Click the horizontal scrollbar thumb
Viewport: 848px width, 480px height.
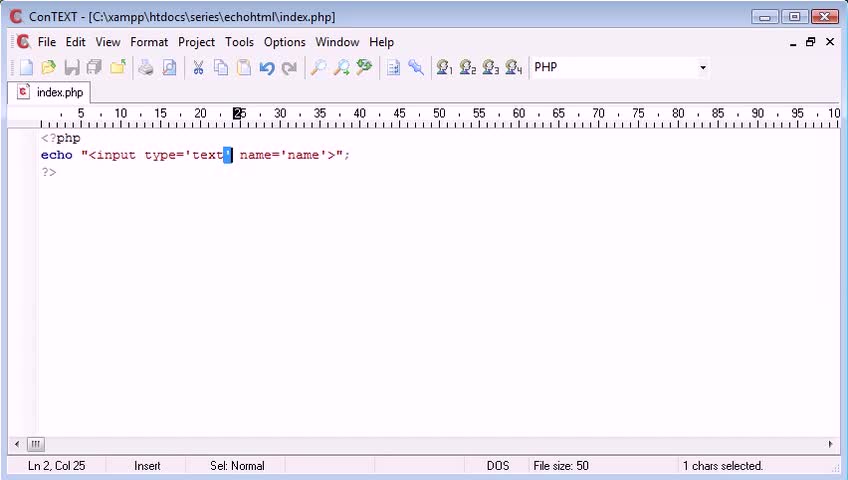point(35,444)
